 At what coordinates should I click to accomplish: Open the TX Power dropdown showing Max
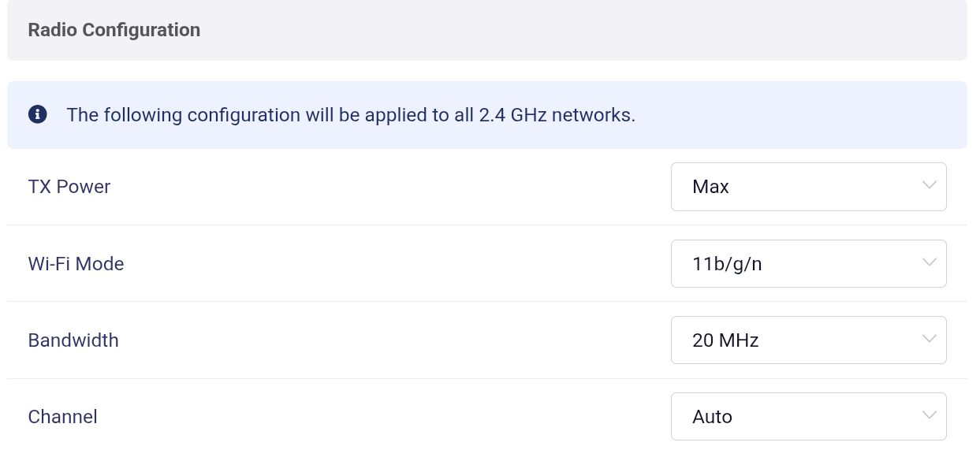[808, 187]
